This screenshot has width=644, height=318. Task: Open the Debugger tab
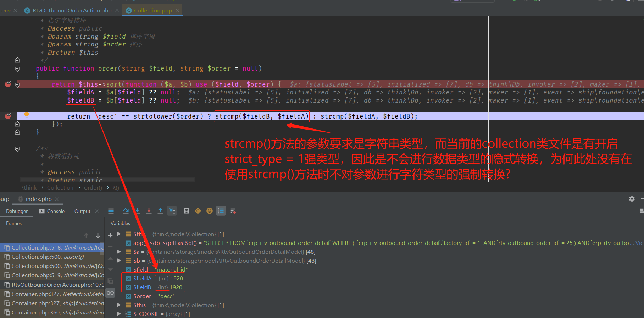(x=17, y=211)
